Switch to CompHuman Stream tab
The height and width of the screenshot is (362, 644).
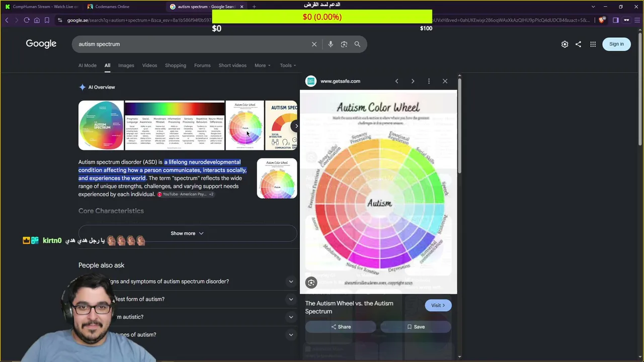pyautogui.click(x=41, y=7)
